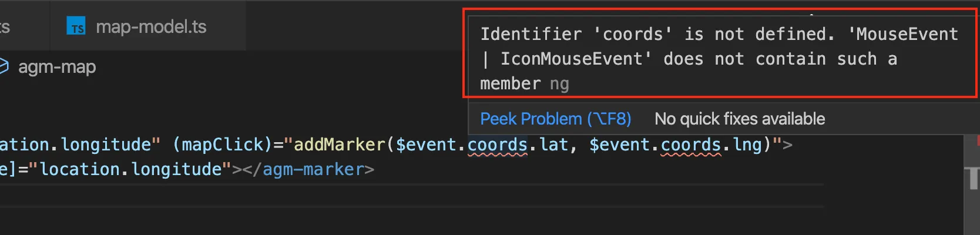Switch to the map-model.ts tab
The height and width of the screenshot is (235, 980).
(150, 27)
